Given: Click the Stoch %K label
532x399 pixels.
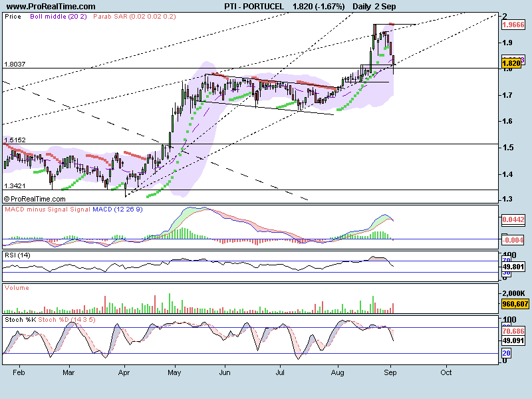Looking at the screenshot, I should 20,320.
